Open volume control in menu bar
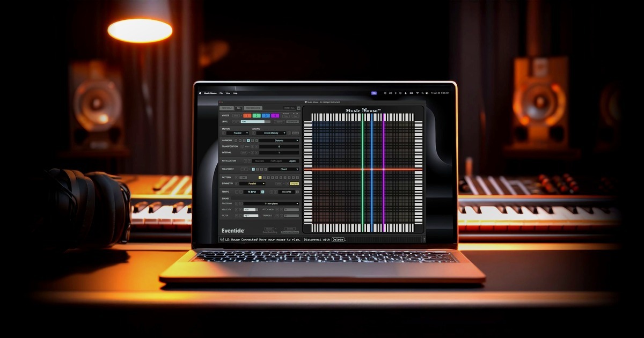Viewport: 644px width, 338px height. [390, 93]
